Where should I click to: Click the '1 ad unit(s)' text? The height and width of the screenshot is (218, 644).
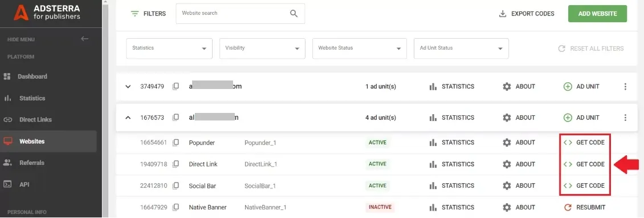(x=381, y=86)
